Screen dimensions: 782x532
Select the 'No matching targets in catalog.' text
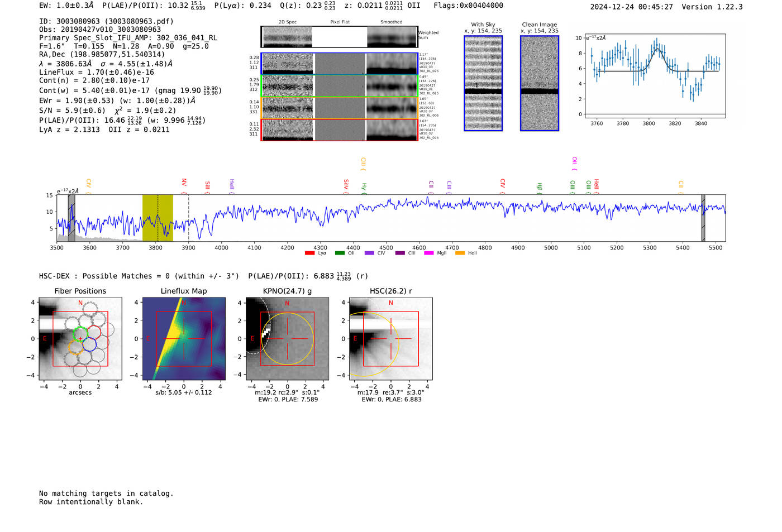(106, 493)
